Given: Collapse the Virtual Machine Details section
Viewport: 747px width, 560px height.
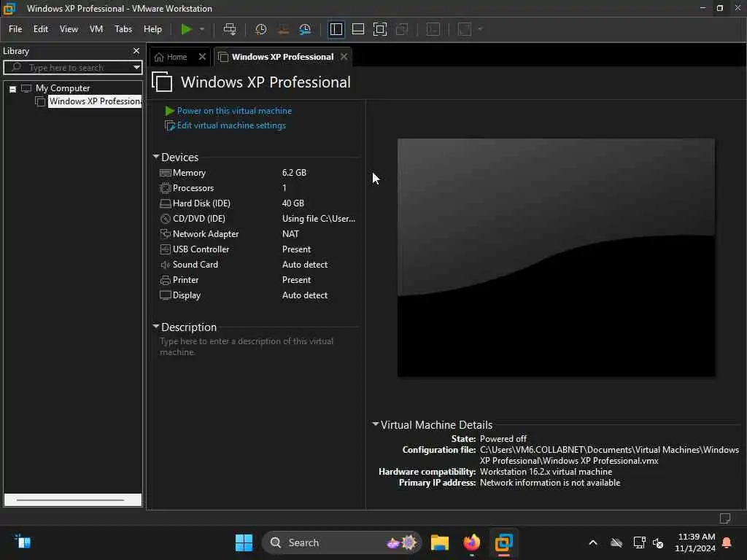Looking at the screenshot, I should tap(376, 424).
